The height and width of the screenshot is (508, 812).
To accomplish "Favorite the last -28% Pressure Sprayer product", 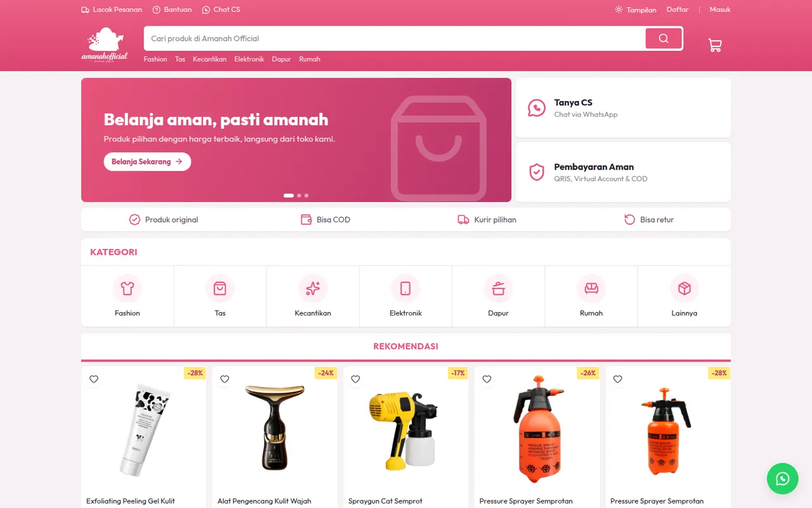I will pyautogui.click(x=617, y=379).
